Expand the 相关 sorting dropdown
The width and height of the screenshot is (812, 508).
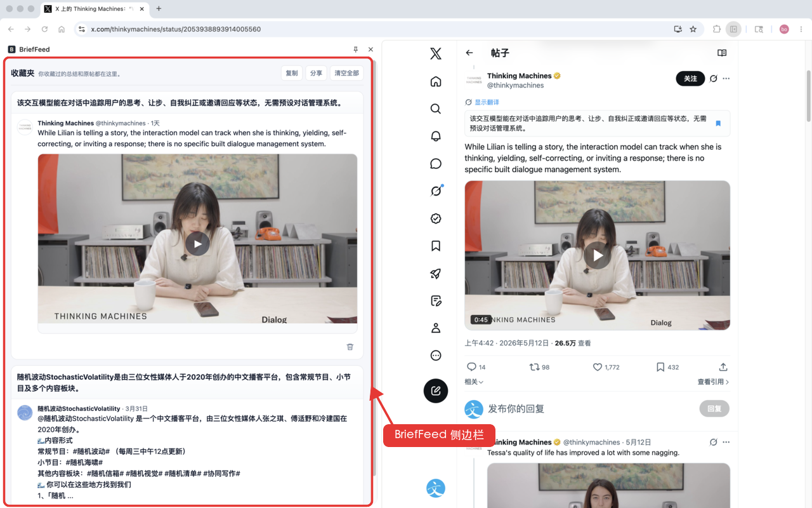point(474,382)
